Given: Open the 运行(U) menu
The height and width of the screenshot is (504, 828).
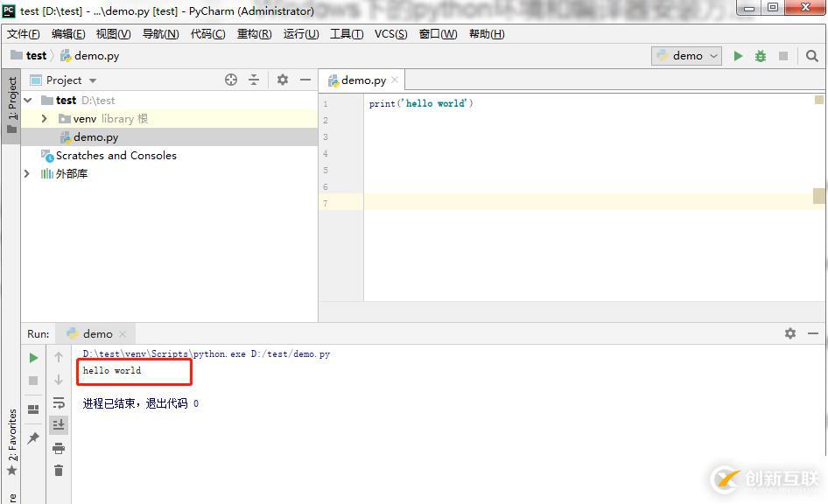Looking at the screenshot, I should [x=301, y=34].
